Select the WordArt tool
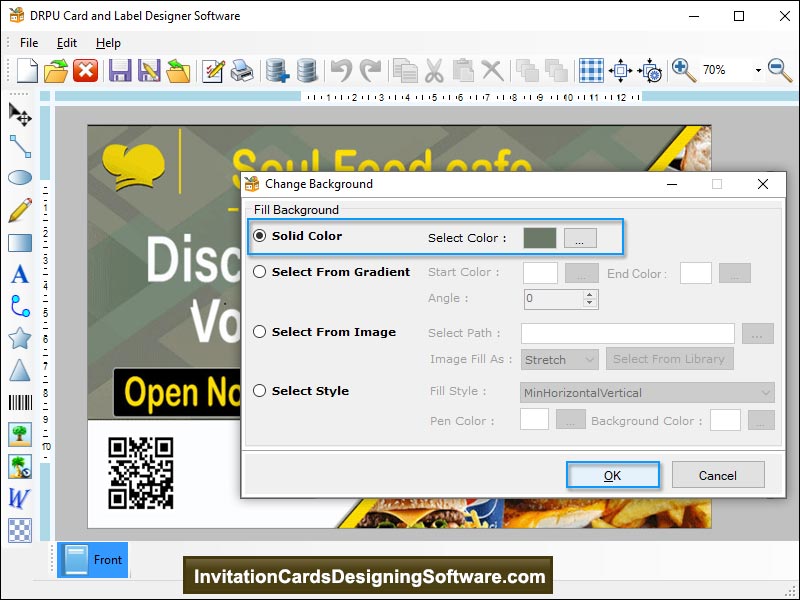This screenshot has height=600, width=800. (18, 497)
